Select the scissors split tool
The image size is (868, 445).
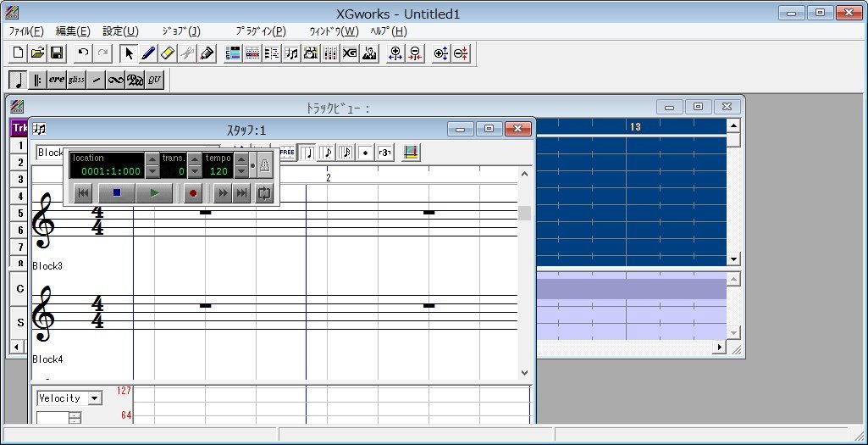(x=187, y=53)
